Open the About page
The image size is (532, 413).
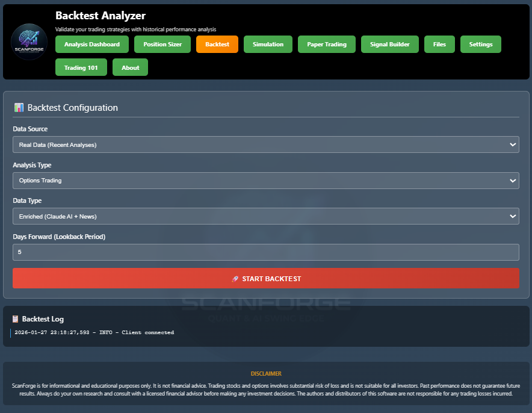click(130, 67)
